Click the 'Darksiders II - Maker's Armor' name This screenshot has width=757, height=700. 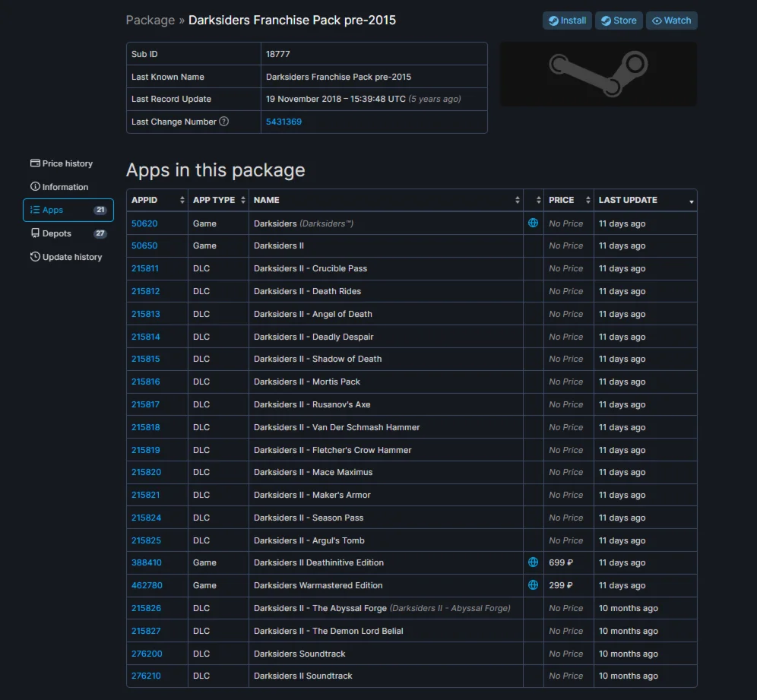[x=312, y=495]
